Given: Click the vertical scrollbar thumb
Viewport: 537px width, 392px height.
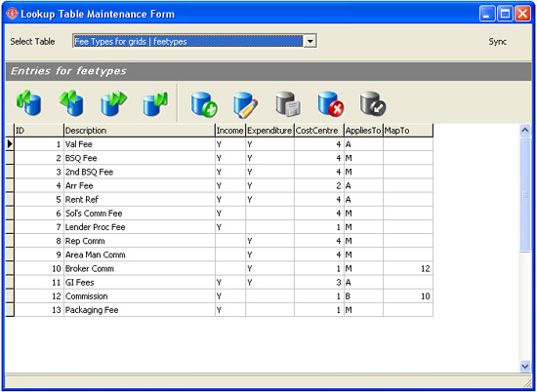Looking at the screenshot, I should 525,194.
